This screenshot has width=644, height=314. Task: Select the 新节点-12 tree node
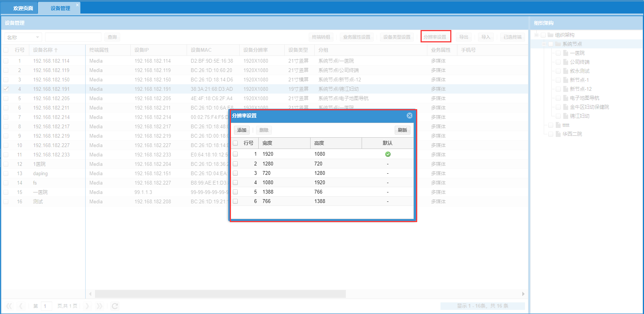[581, 89]
